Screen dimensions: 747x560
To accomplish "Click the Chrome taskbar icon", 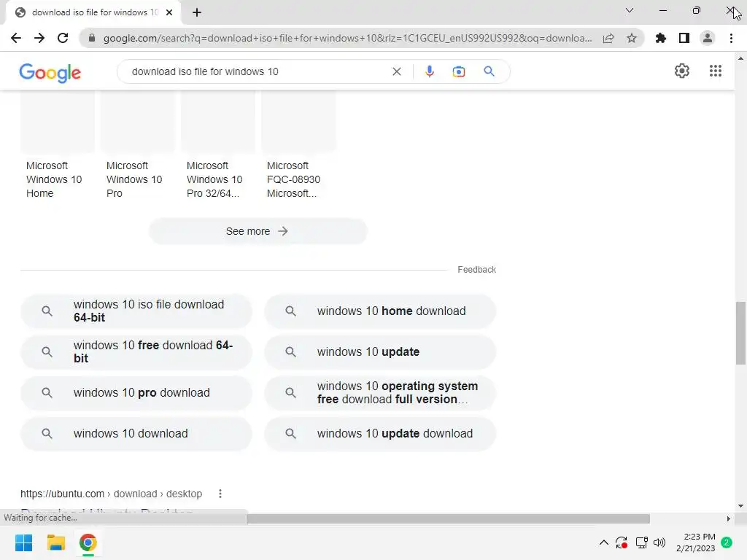I will [88, 542].
